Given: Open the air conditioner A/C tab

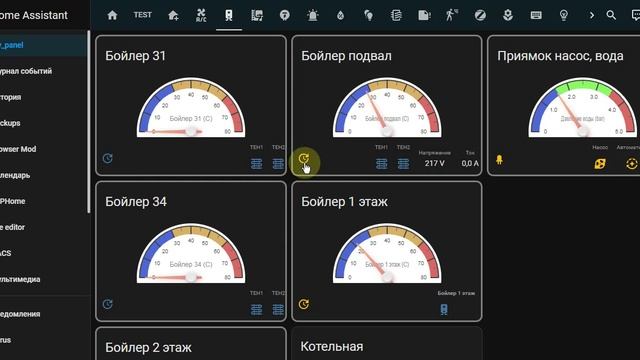Looking at the screenshot, I should pos(201,16).
